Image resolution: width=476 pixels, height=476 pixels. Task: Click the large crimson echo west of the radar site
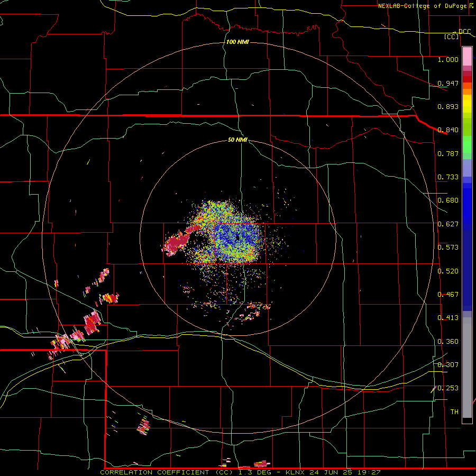coord(177,243)
